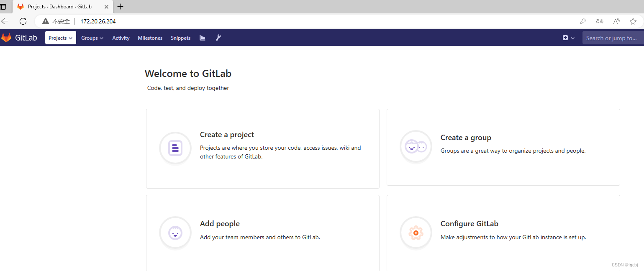Expand the Groups dropdown

tap(92, 38)
